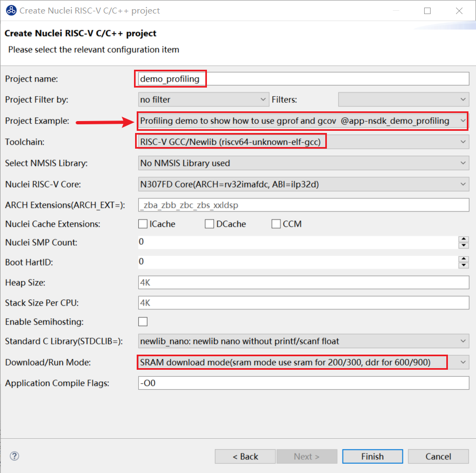Click the Eclipse icon in title bar
Viewport: 476px width, 473px height.
(x=10, y=10)
